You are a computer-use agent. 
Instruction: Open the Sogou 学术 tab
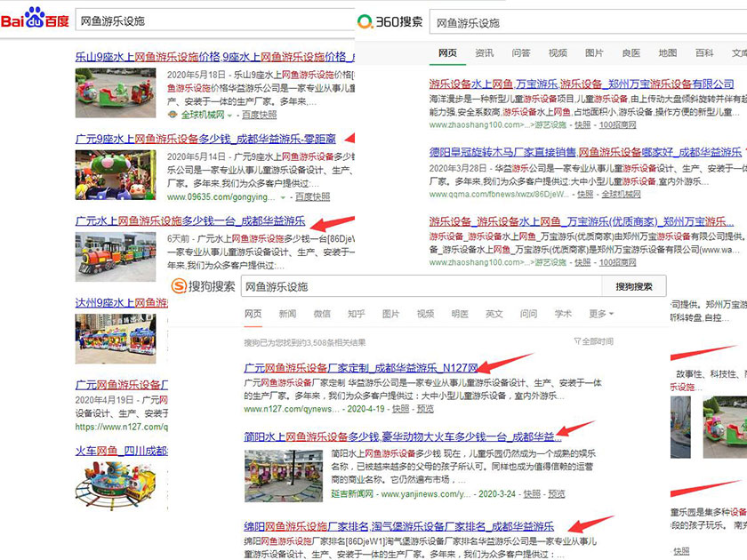tap(563, 314)
